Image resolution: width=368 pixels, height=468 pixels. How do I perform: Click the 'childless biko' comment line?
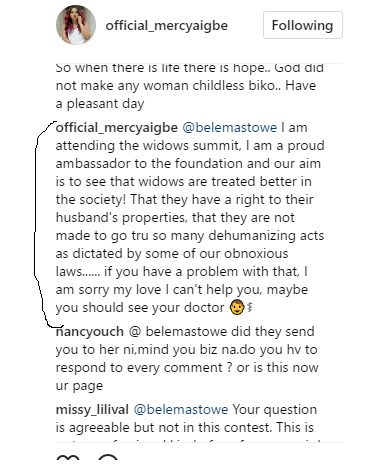click(186, 86)
